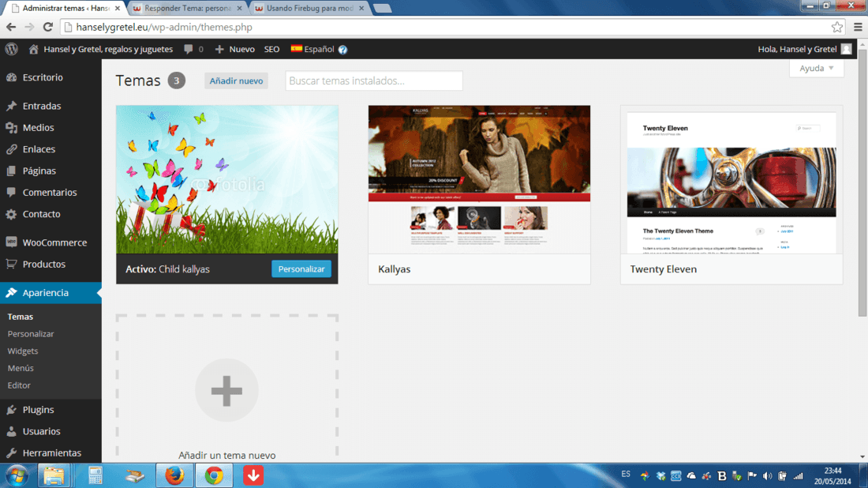
Task: Select the Child kallyas theme thumbnail
Action: point(227,179)
